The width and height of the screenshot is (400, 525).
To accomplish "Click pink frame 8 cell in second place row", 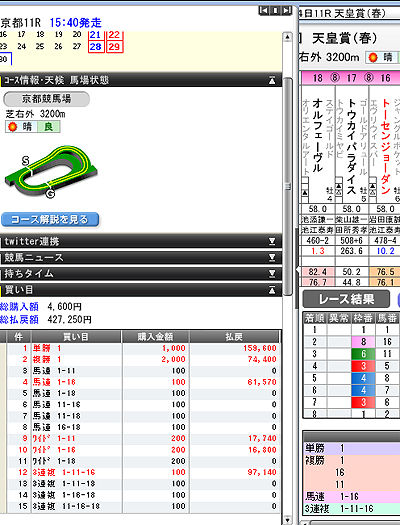I will [363, 342].
